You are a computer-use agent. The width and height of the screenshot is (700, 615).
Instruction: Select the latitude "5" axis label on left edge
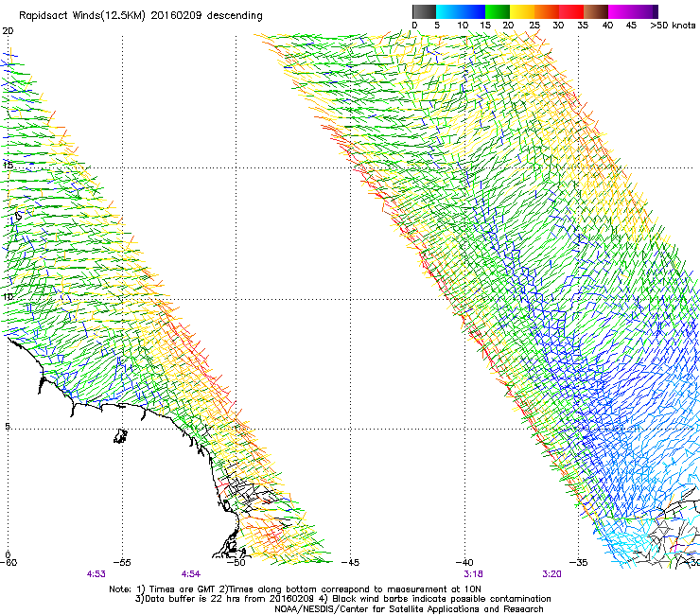pyautogui.click(x=8, y=426)
